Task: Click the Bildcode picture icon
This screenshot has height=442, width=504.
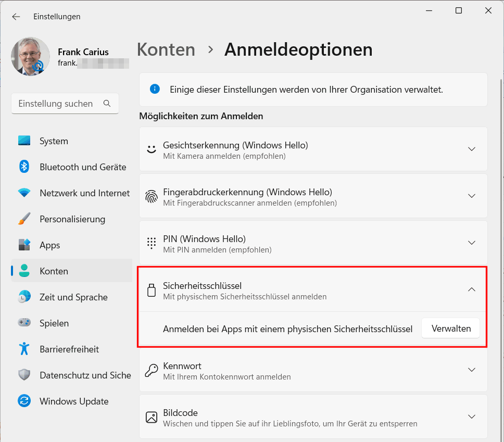Action: pos(152,417)
